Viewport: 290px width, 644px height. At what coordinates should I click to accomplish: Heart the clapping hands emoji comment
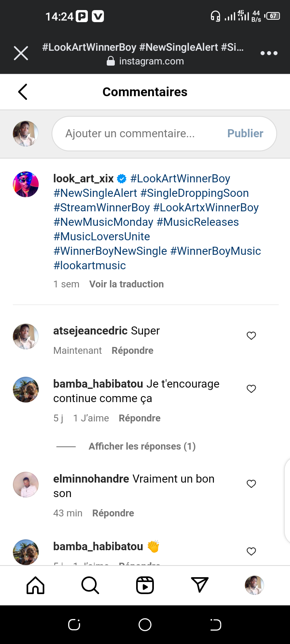(251, 551)
